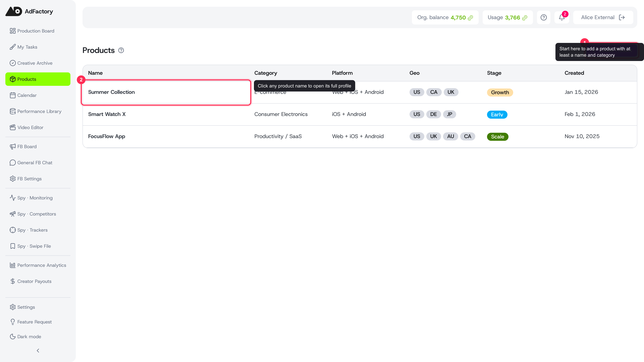Click the help icon next to Products heading
The width and height of the screenshot is (644, 362).
pos(121,50)
